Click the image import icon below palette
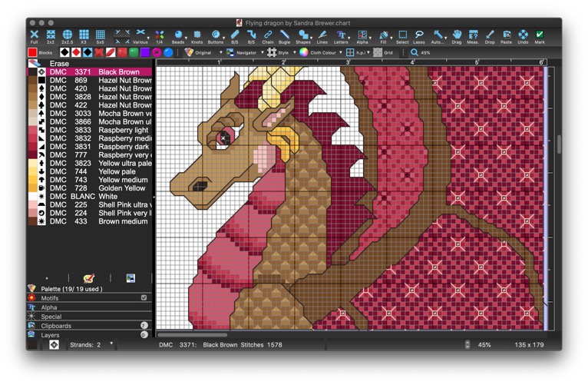588x385 pixels. (x=130, y=278)
